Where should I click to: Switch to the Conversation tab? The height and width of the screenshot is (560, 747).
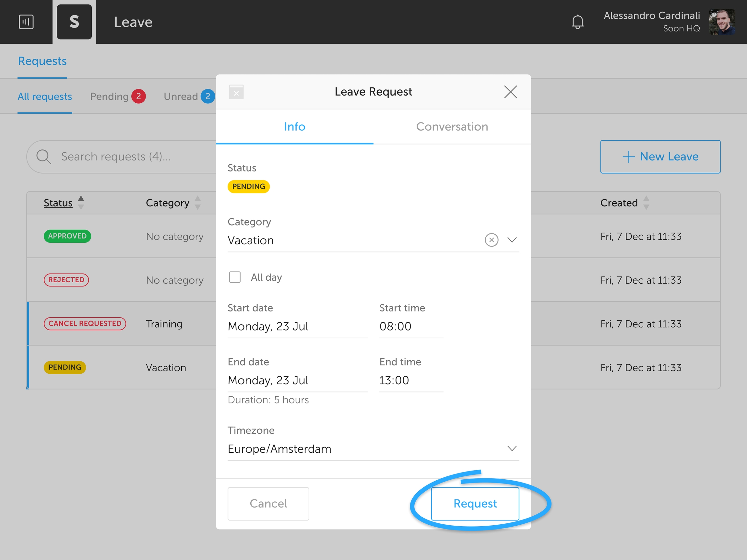(452, 127)
